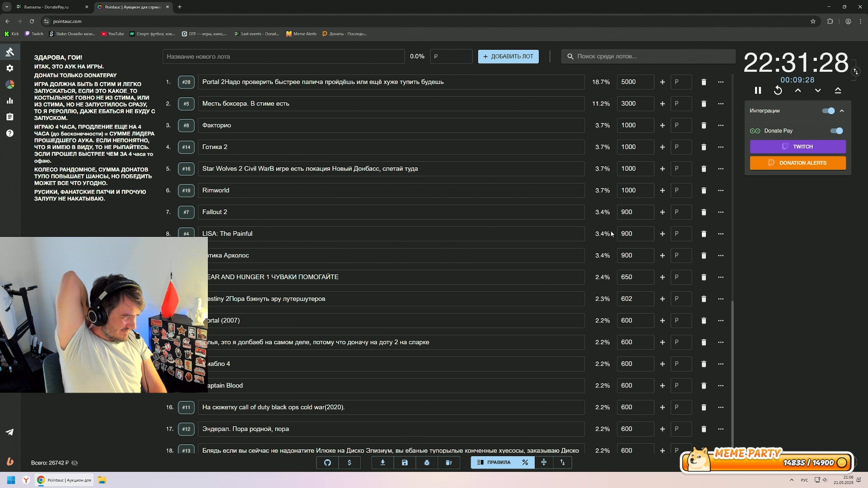Open more options for Fallout 2 lot
This screenshot has width=868, height=488.
click(721, 212)
